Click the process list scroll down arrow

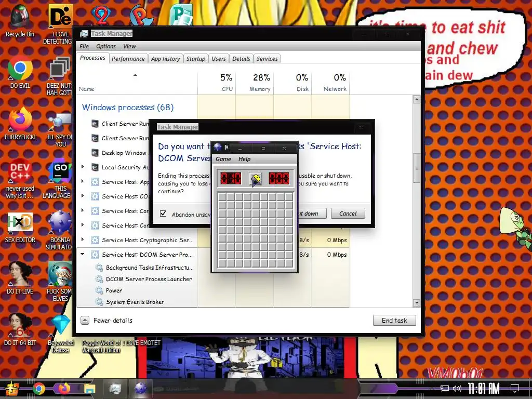417,303
